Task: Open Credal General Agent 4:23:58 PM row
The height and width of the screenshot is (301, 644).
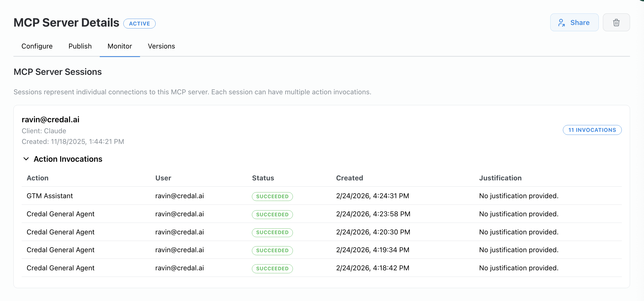Action: 60,214
